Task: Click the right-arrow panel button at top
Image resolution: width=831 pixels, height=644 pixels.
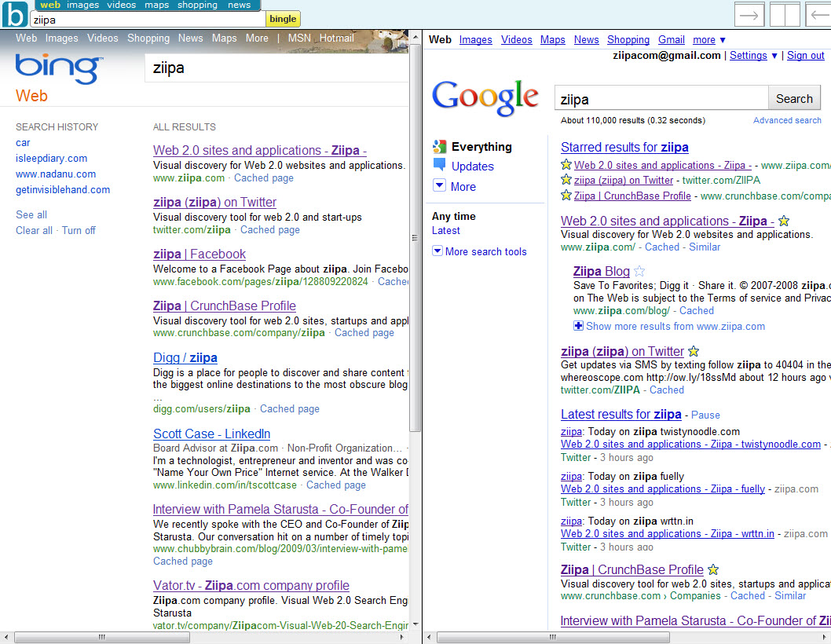Action: [x=749, y=14]
